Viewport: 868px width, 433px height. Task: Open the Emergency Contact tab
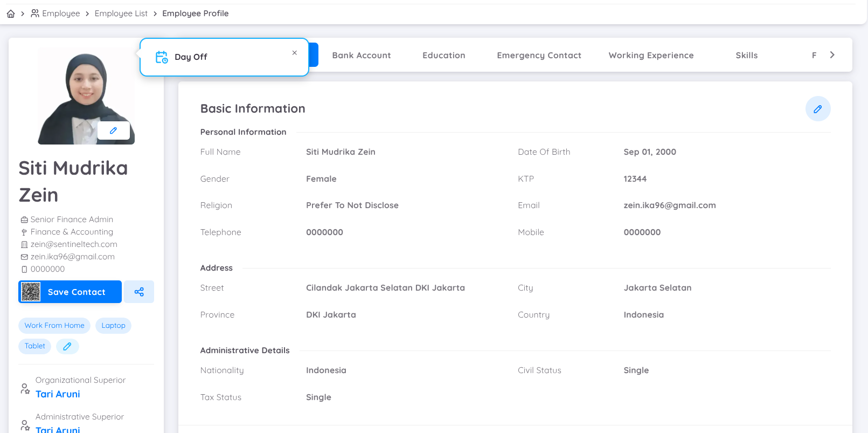[x=539, y=56]
